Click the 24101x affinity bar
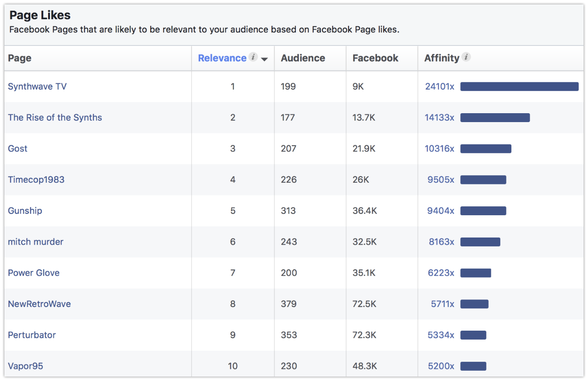The height and width of the screenshot is (381, 588). [519, 86]
